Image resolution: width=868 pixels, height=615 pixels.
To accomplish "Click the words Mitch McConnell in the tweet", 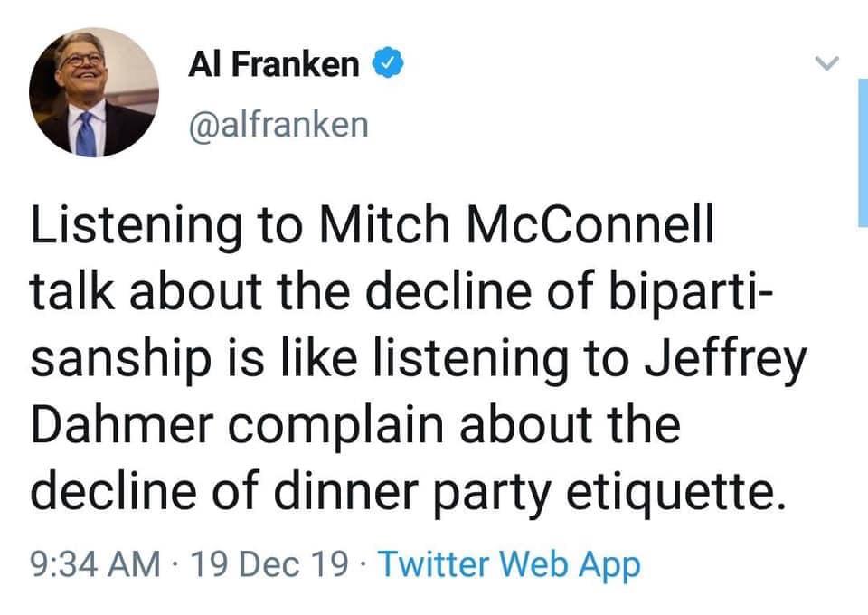I will tap(517, 224).
